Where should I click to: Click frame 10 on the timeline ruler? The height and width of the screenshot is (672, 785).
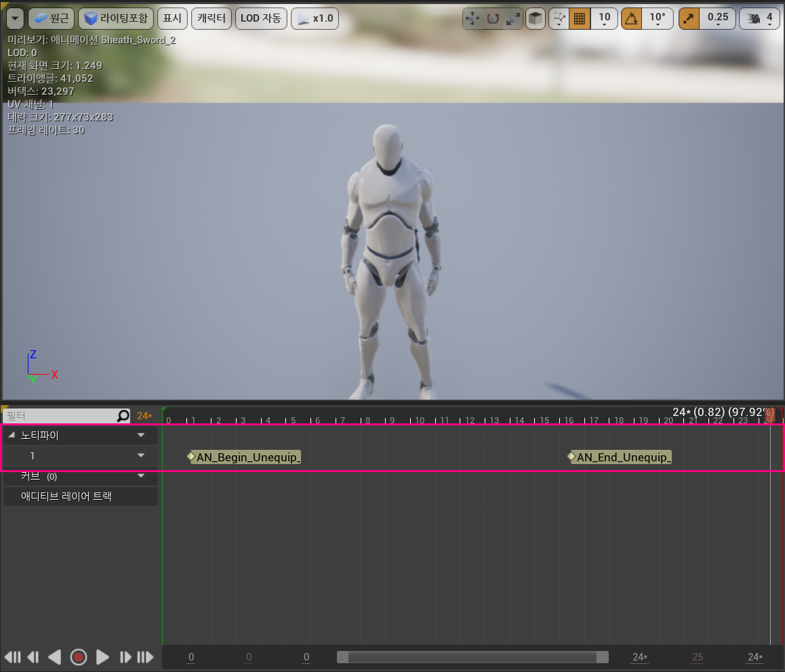coord(419,420)
